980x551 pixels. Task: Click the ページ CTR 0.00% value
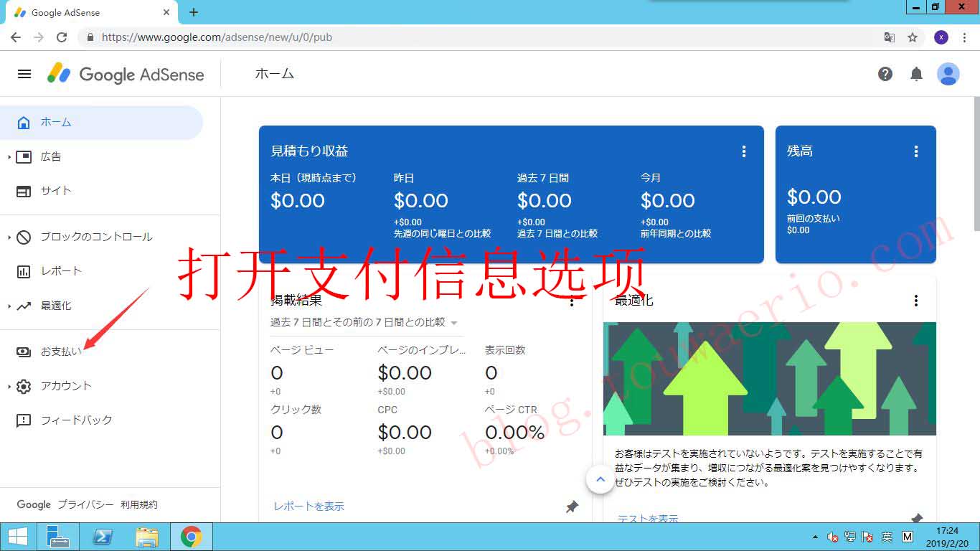click(x=515, y=433)
